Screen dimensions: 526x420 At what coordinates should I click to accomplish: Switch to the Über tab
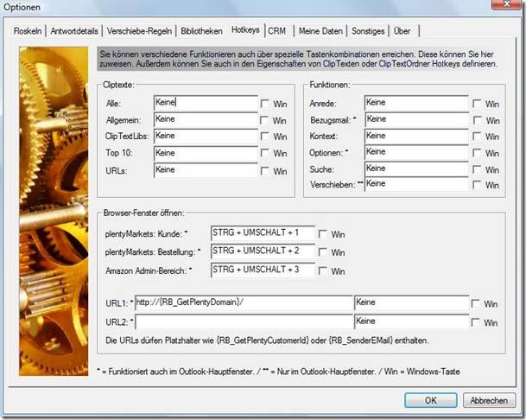tap(402, 31)
